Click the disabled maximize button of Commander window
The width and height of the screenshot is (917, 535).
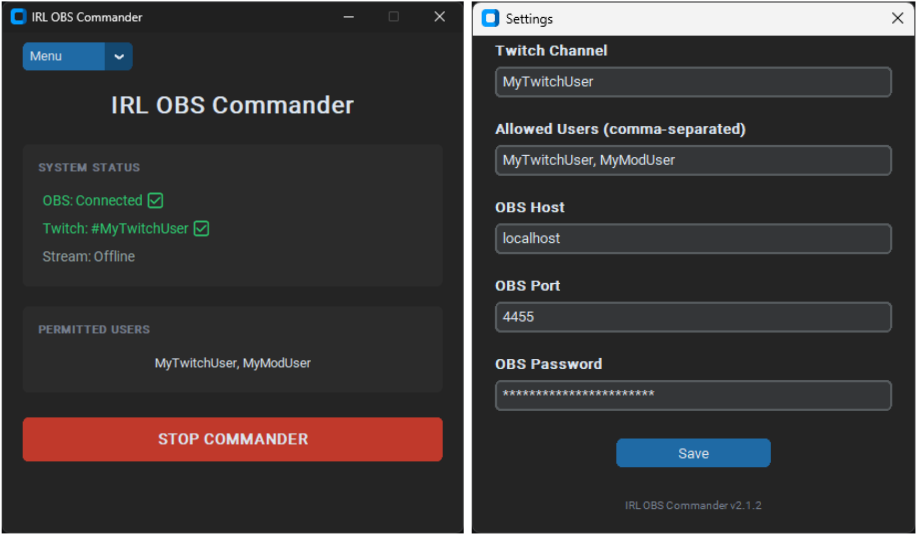pos(394,17)
